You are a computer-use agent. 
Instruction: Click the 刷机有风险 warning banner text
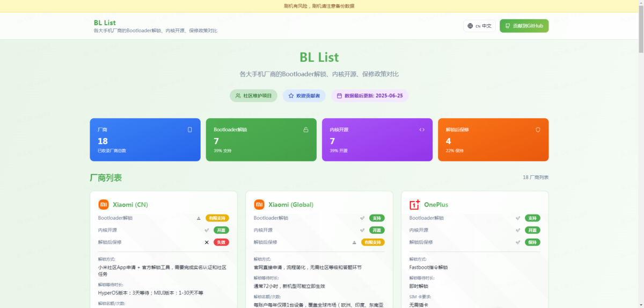point(319,6)
